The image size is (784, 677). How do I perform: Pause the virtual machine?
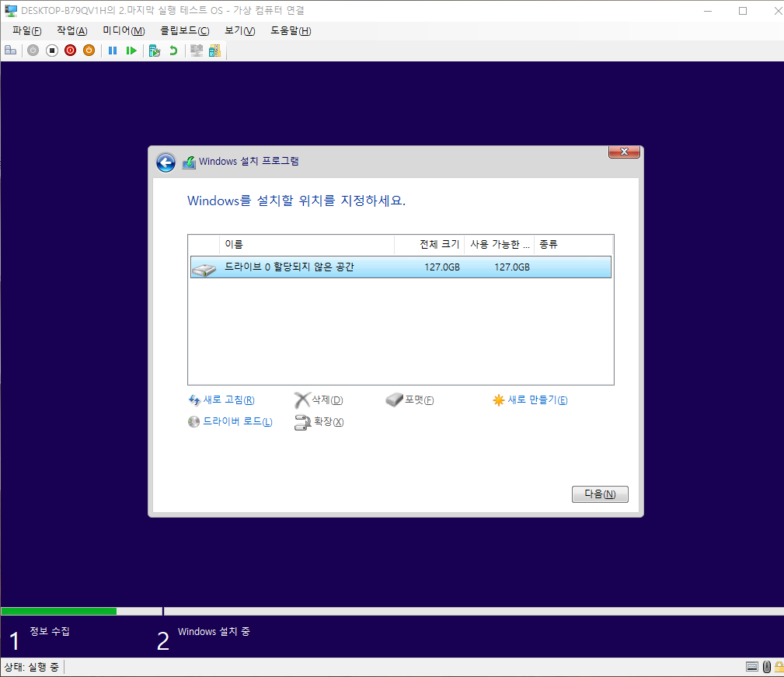113,51
